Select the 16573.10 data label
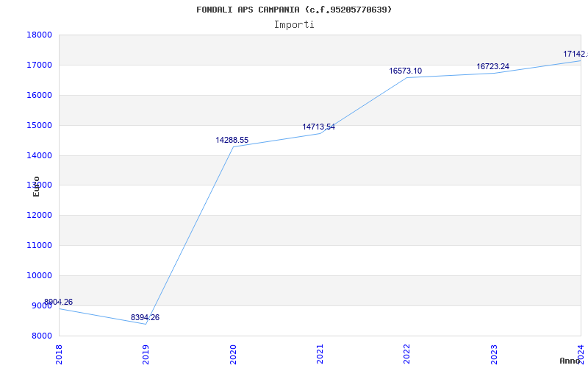 click(406, 71)
